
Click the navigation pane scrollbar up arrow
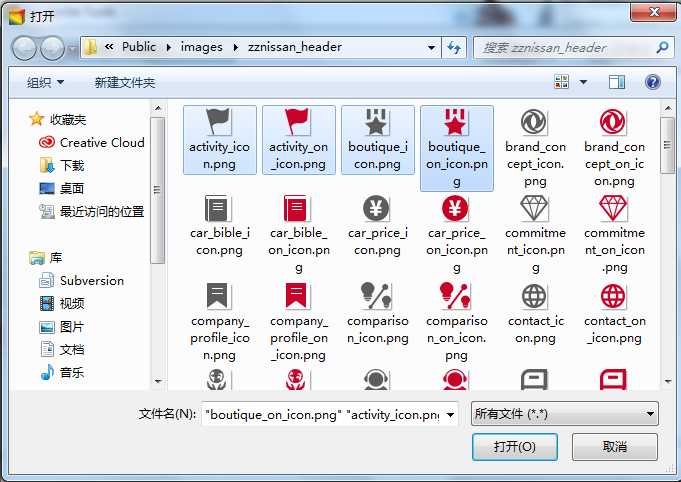tap(158, 108)
